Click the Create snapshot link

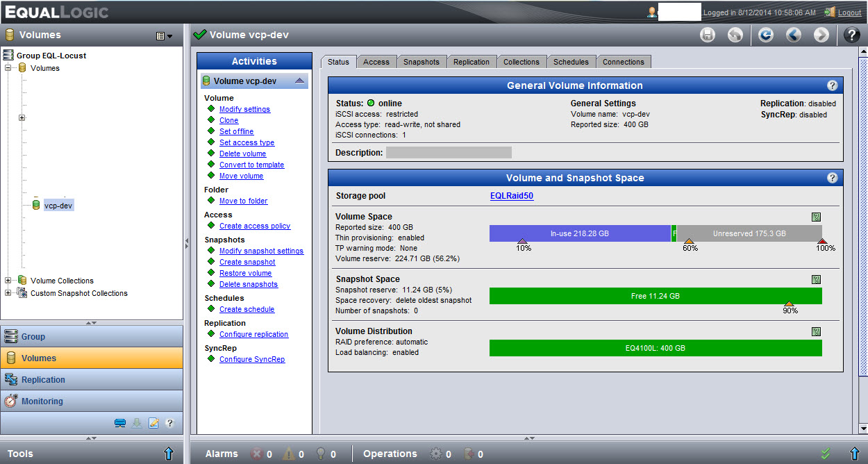pos(247,262)
